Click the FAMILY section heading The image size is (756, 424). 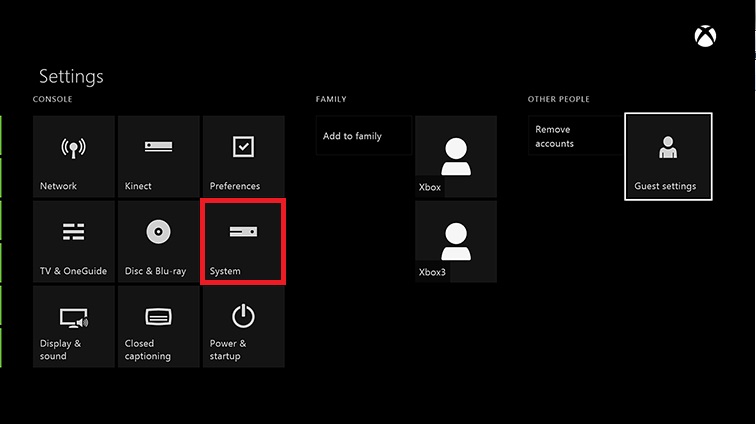pyautogui.click(x=331, y=99)
